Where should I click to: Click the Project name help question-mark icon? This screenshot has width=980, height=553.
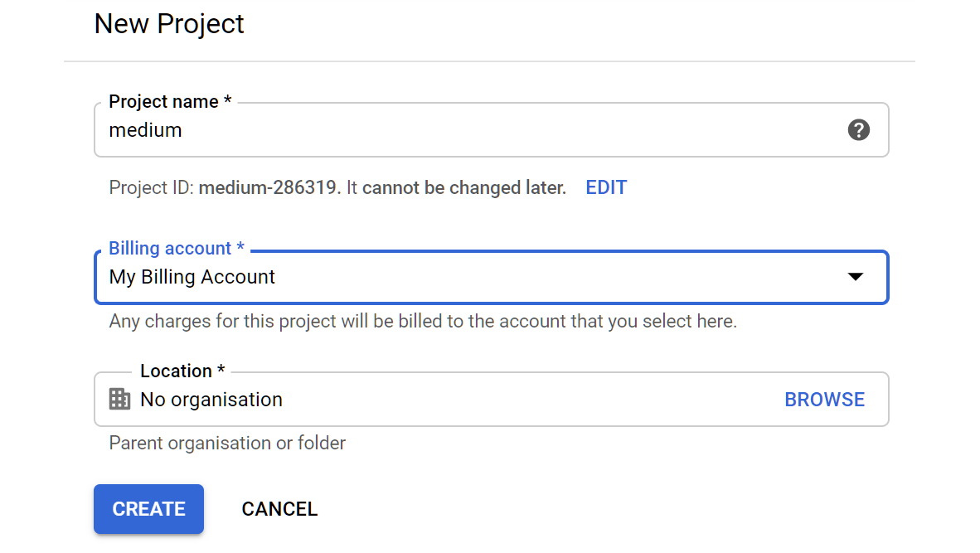tap(858, 130)
